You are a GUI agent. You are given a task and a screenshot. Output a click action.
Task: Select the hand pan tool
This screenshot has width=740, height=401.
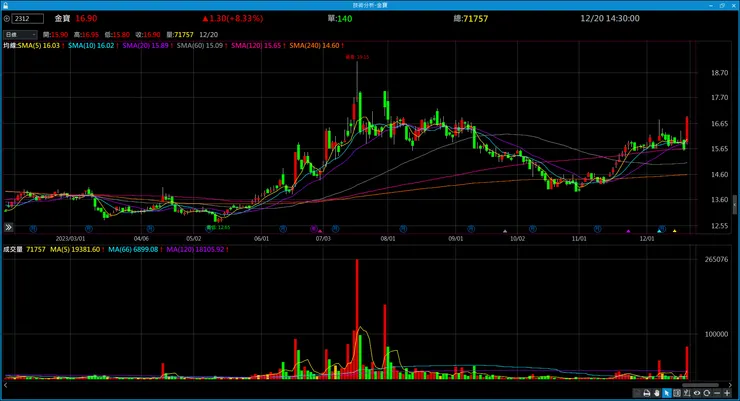[656, 393]
